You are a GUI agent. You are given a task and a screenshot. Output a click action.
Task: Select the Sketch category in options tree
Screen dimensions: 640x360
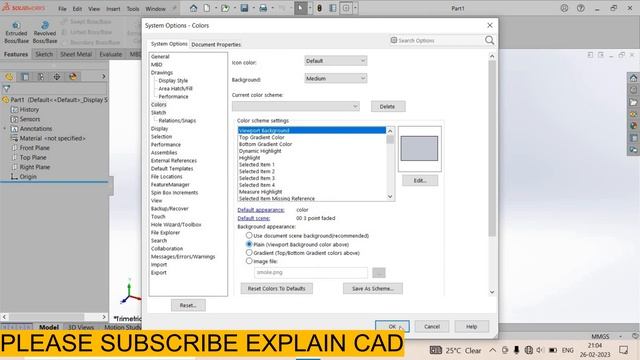(x=158, y=113)
